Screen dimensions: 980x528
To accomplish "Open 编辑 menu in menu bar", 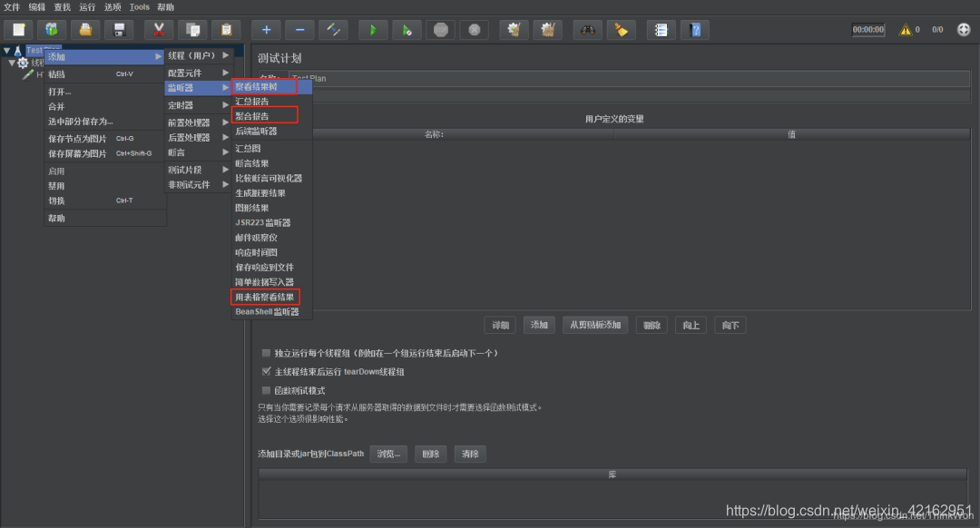I will [x=37, y=7].
